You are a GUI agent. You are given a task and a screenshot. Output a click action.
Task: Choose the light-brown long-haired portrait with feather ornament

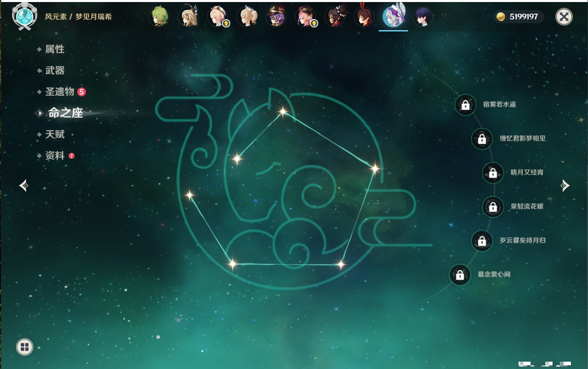(x=189, y=17)
